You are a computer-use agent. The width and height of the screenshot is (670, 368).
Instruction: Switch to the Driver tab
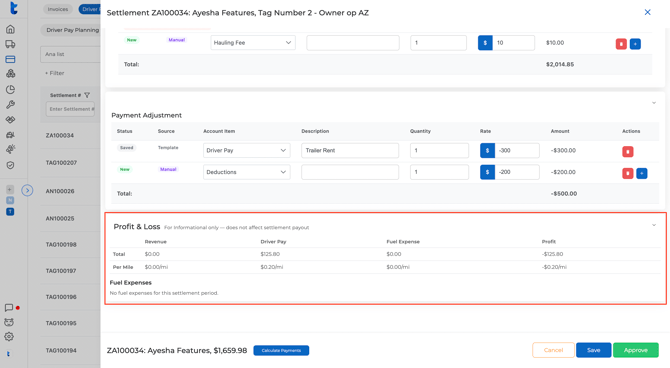click(90, 9)
